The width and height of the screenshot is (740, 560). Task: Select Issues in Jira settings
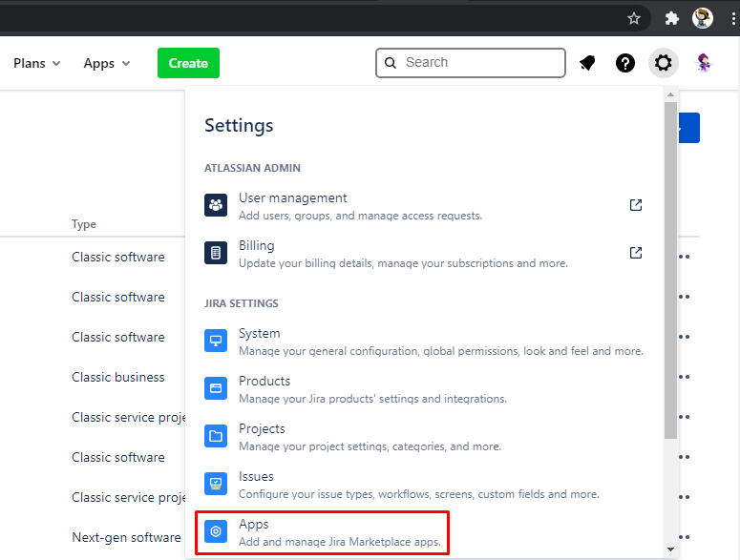(x=423, y=485)
